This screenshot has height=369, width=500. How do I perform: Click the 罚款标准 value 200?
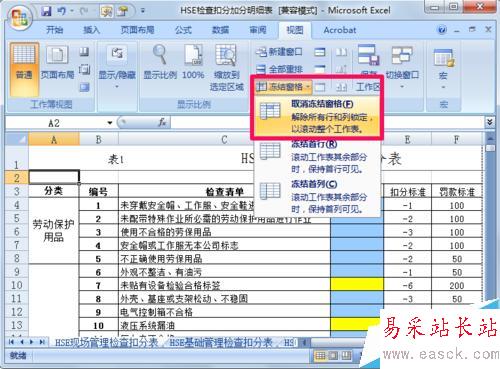pos(457,285)
